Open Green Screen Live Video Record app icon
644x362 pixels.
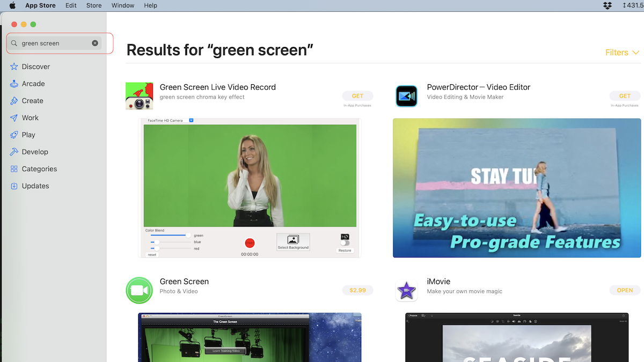pyautogui.click(x=139, y=96)
